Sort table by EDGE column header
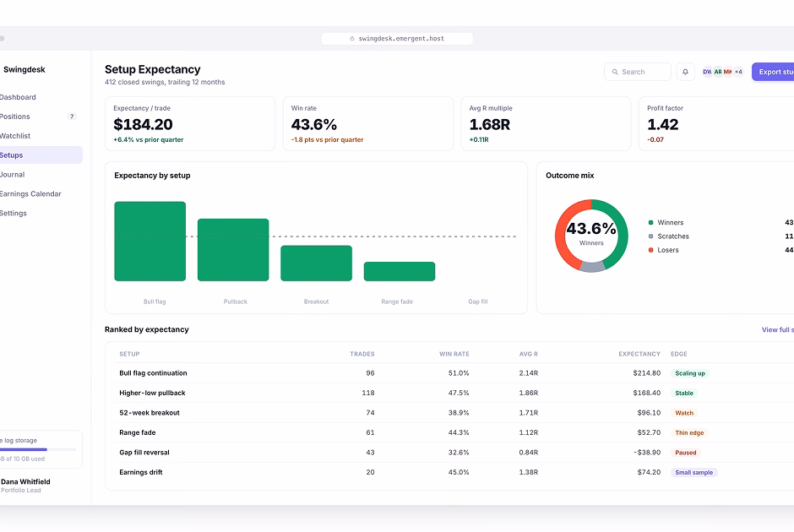This screenshot has width=794, height=532. [x=679, y=354]
